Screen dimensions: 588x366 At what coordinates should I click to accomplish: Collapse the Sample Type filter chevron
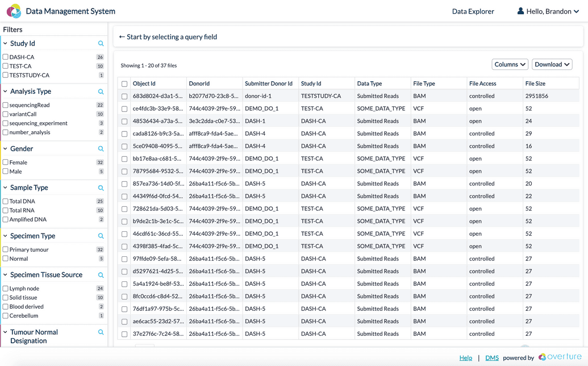[5, 188]
